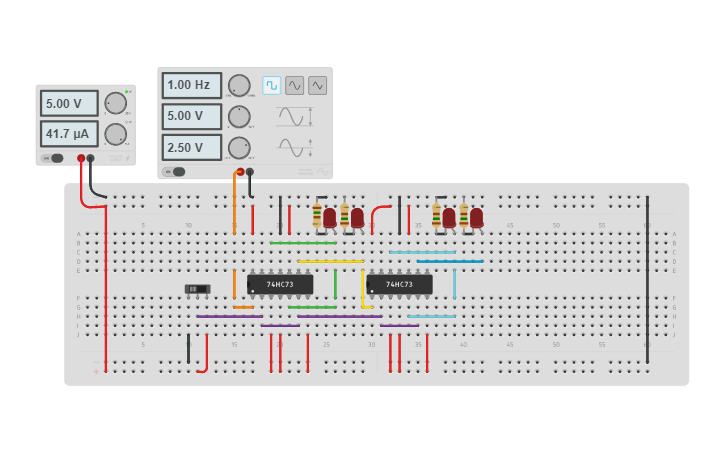Select the dark blue wire on row D
725x453 pixels.
[x=450, y=261]
